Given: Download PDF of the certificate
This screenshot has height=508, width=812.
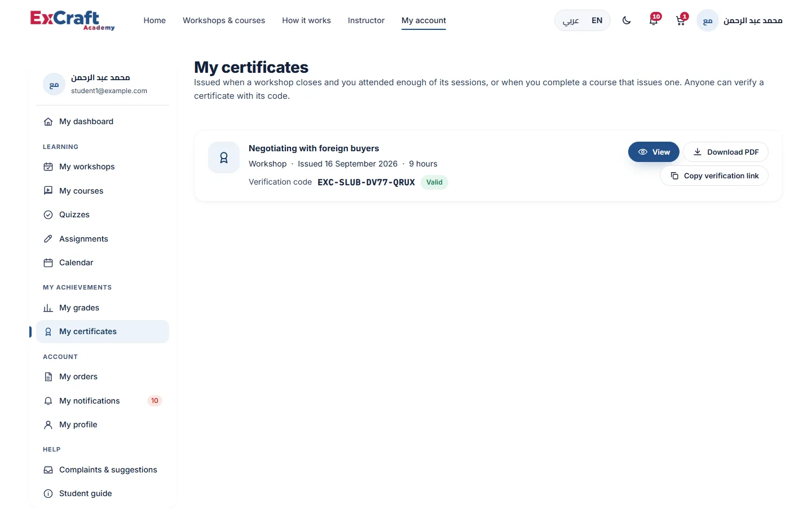Looking at the screenshot, I should [726, 152].
